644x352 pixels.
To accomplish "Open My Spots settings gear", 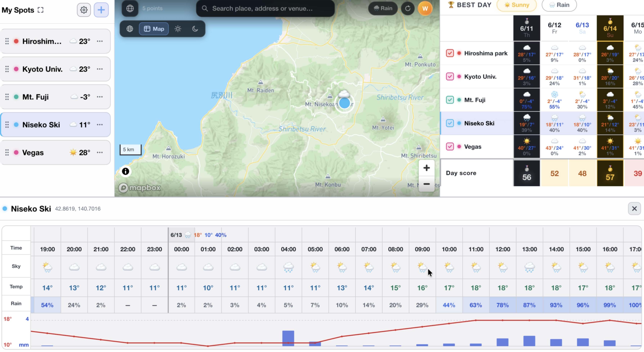I will pyautogui.click(x=84, y=10).
